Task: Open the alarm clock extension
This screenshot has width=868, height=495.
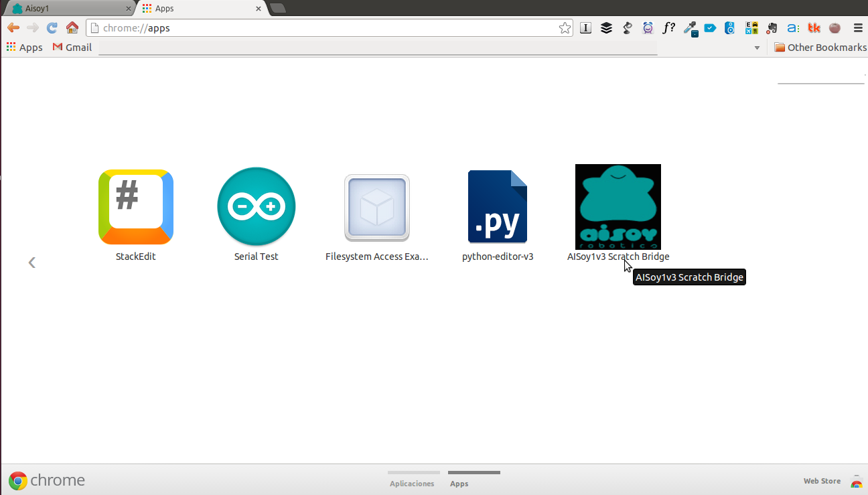Action: [x=648, y=28]
